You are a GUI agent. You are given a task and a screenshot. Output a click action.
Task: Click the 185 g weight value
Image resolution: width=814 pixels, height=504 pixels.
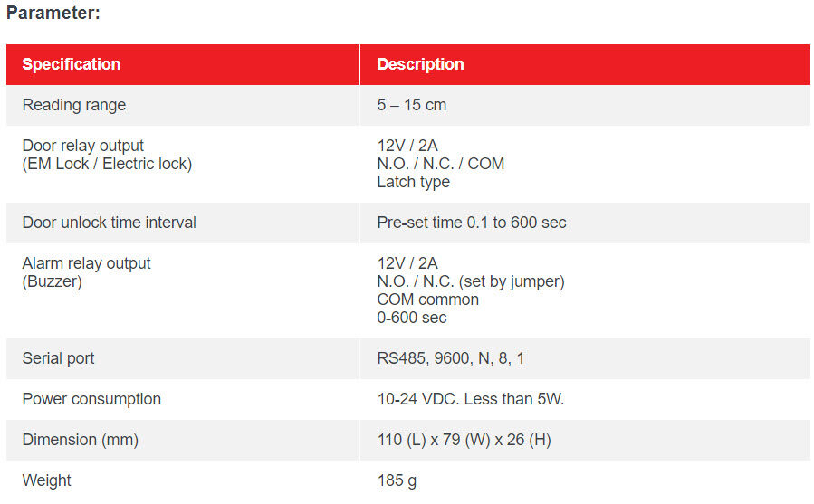tap(397, 480)
